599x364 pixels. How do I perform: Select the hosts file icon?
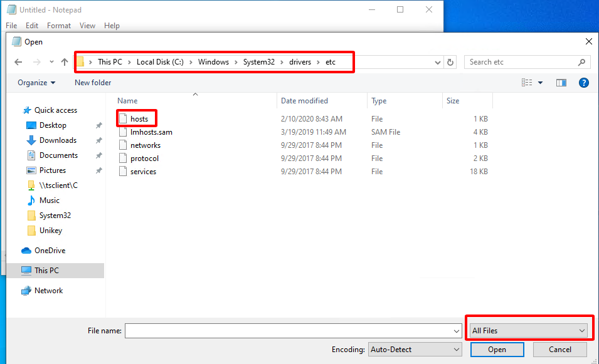[x=123, y=118]
